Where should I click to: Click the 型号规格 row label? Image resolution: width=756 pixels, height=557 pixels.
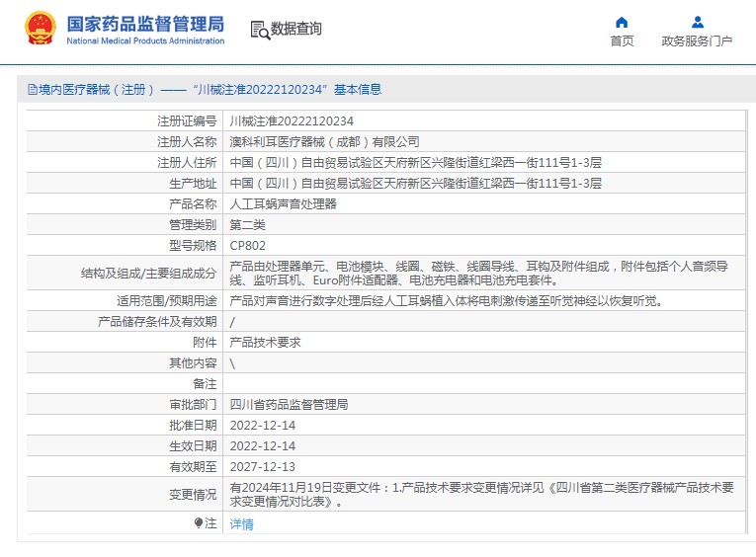pos(193,245)
